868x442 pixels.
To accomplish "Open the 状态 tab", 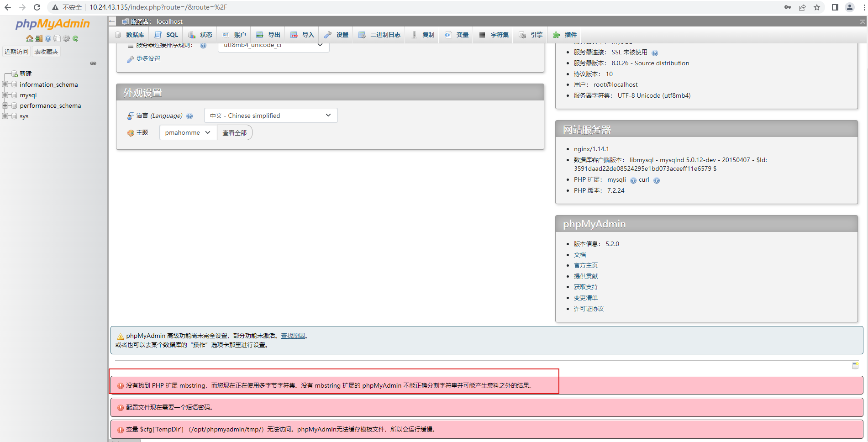I will [200, 35].
